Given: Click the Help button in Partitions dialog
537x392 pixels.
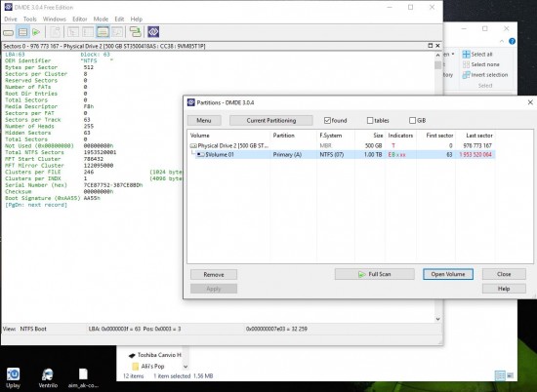Looking at the screenshot, I should coord(504,289).
